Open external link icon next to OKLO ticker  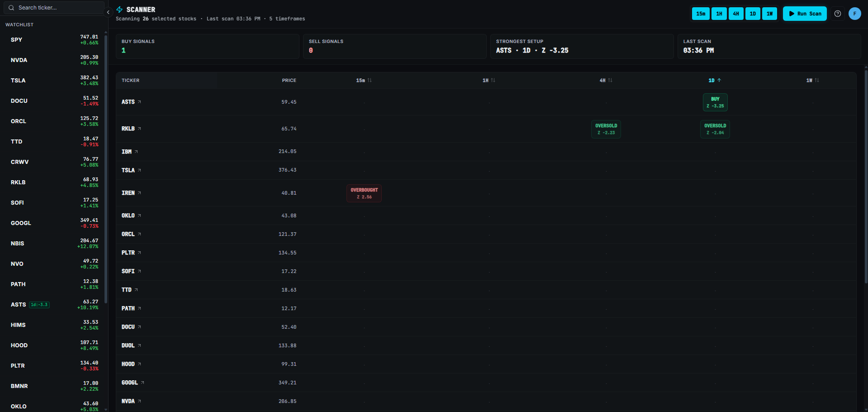(139, 216)
